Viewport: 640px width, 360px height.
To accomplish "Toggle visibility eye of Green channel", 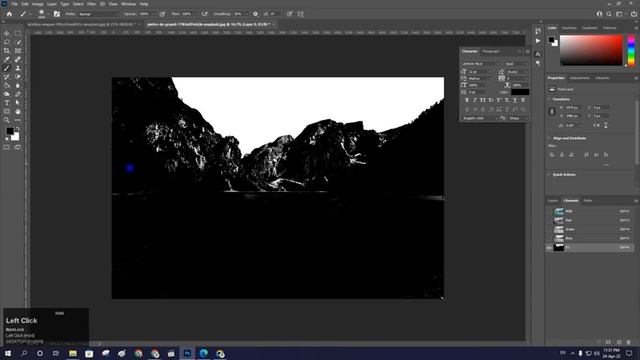I will (x=549, y=229).
